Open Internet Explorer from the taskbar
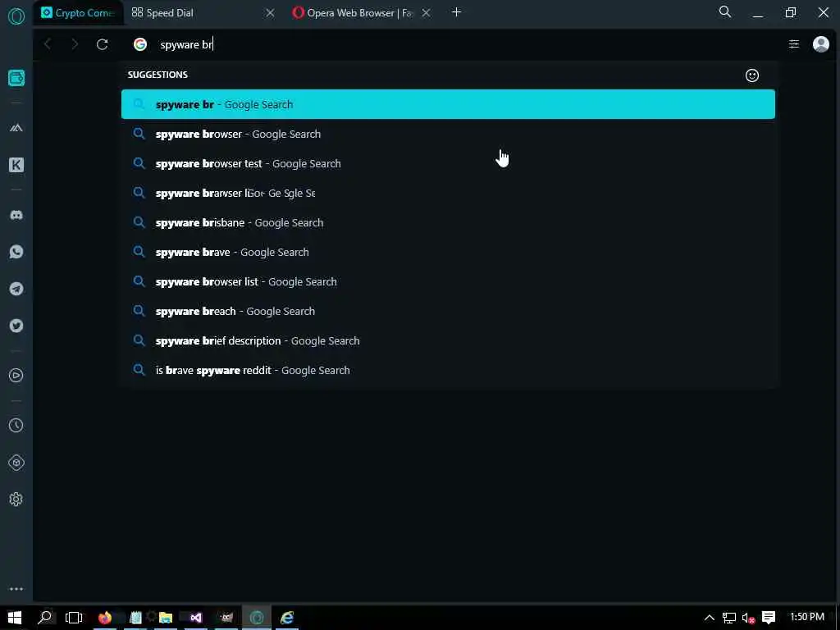 tap(287, 618)
